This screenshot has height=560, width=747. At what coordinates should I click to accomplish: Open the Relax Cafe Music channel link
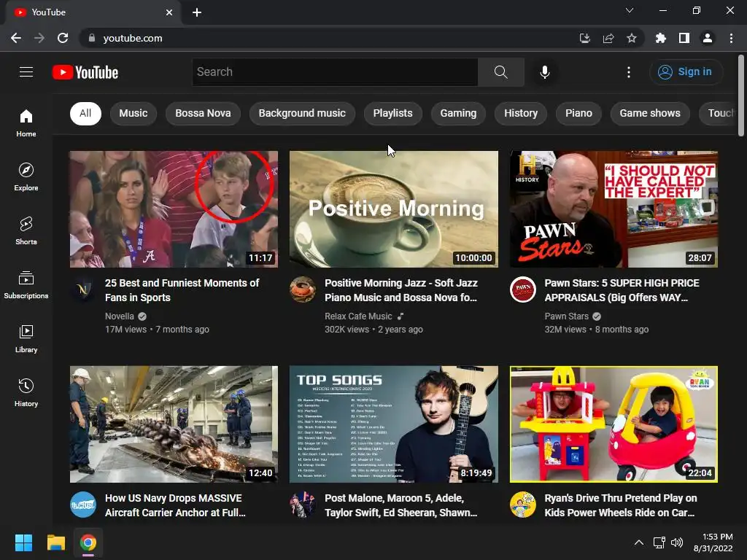pos(358,316)
